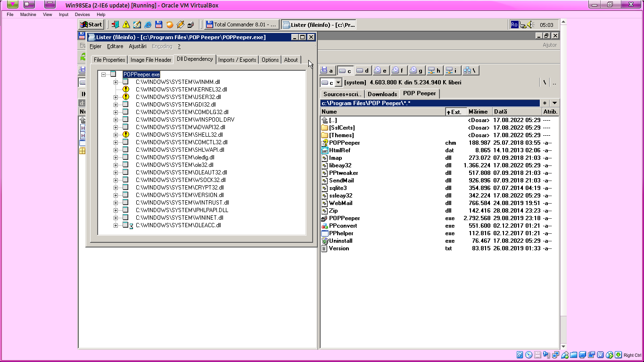Select the sqlite3 file row
Viewport: 644px width, 362px height.
point(439,188)
